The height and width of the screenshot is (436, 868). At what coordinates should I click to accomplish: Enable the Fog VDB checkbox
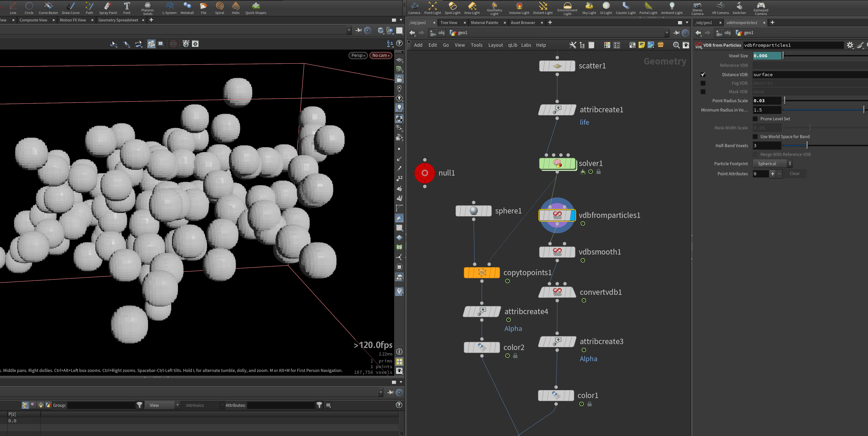coord(703,83)
